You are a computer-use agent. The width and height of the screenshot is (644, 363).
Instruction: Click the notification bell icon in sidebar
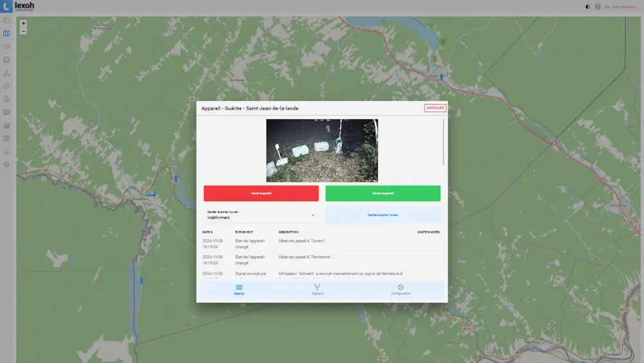(6, 152)
